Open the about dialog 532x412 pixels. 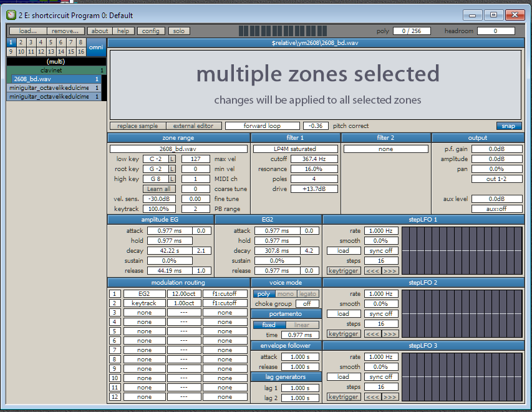100,31
